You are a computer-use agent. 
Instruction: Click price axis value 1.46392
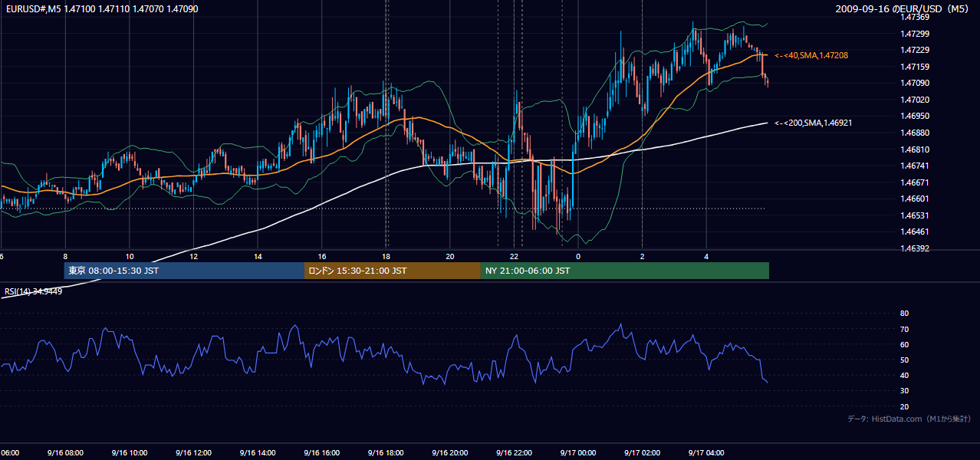pos(915,248)
